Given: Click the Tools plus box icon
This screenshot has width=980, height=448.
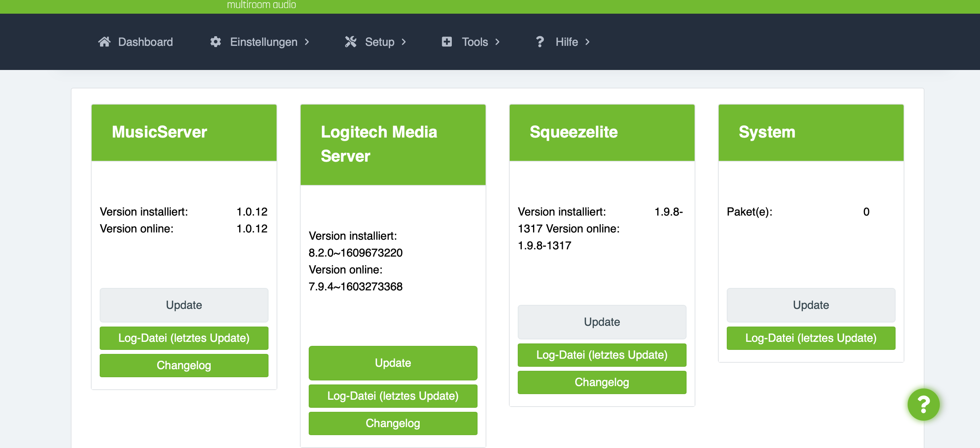Looking at the screenshot, I should [x=447, y=42].
